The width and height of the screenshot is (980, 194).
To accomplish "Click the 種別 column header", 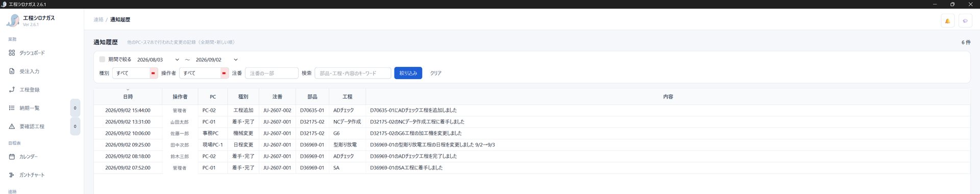I will 243,96.
